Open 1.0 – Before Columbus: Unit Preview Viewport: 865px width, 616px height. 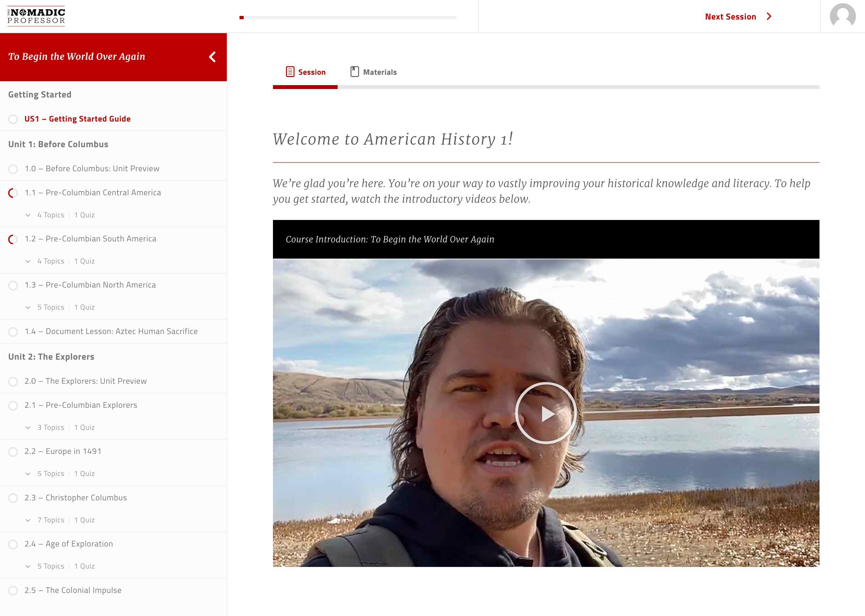[92, 168]
